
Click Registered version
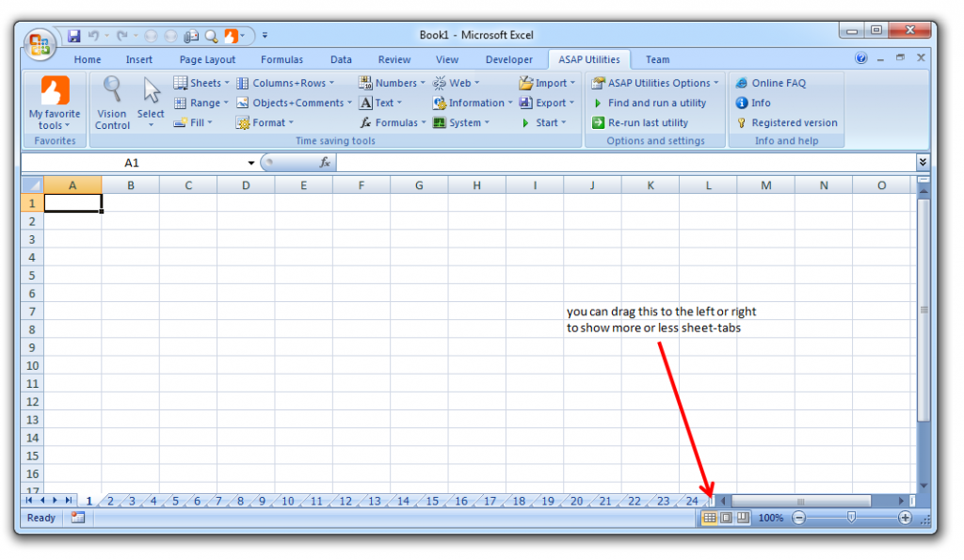[x=786, y=122]
